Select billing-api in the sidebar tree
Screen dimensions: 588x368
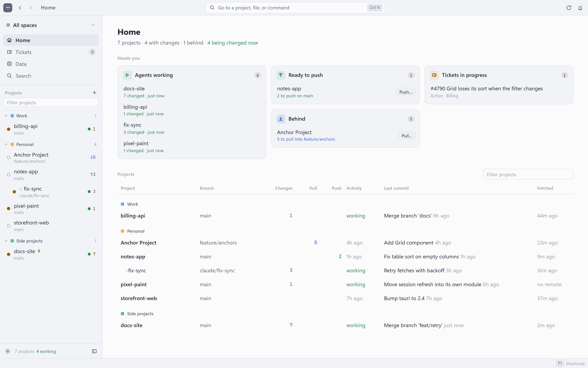coord(51,129)
